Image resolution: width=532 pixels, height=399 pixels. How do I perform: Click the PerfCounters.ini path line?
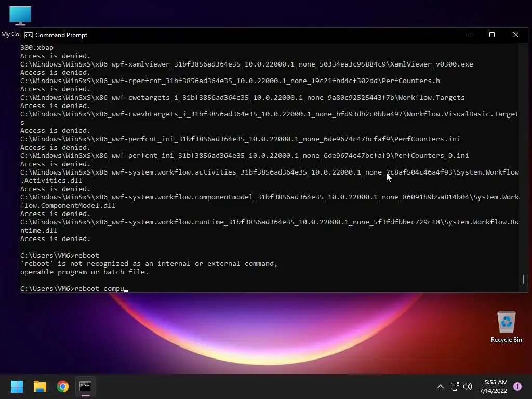tap(240, 139)
